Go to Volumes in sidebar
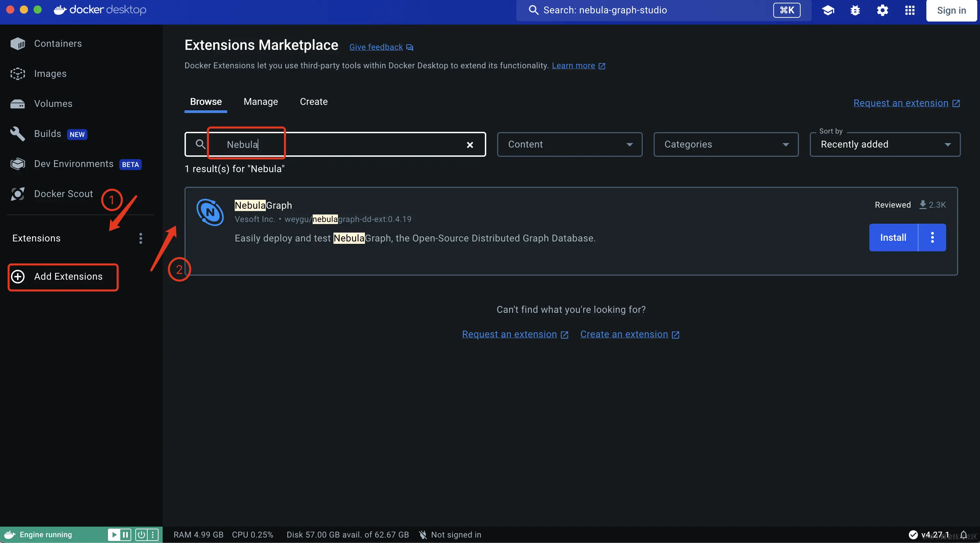Viewport: 980px width, 543px height. pyautogui.click(x=53, y=103)
